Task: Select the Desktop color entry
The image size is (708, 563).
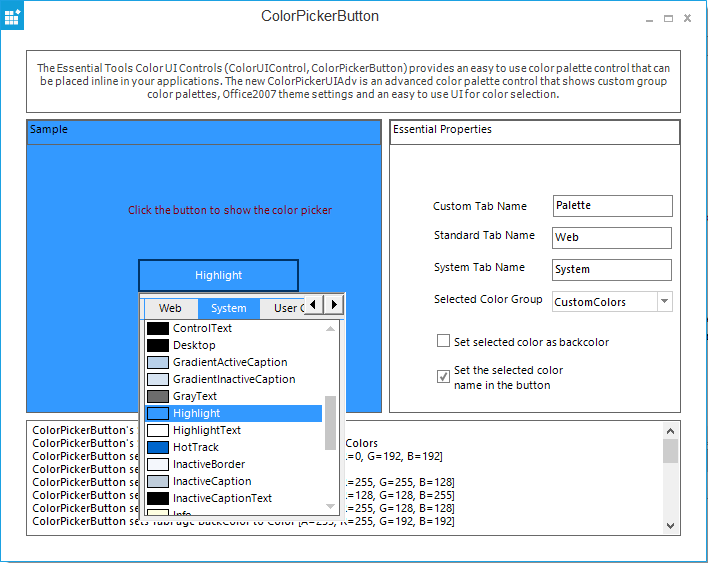Action: (194, 345)
